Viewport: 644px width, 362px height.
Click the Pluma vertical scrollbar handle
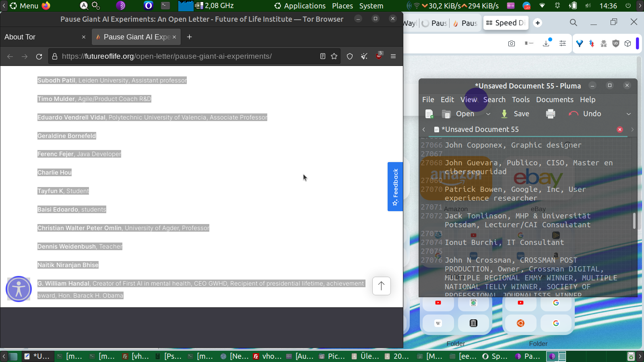coord(634,221)
